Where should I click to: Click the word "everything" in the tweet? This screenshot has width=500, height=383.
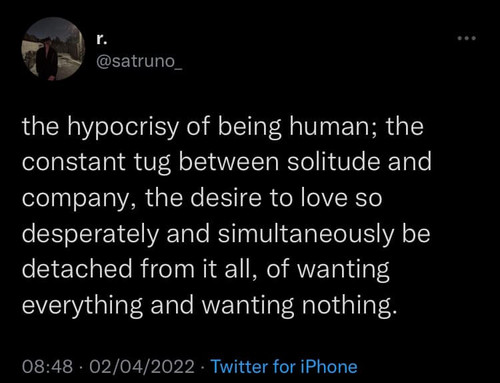(82, 306)
